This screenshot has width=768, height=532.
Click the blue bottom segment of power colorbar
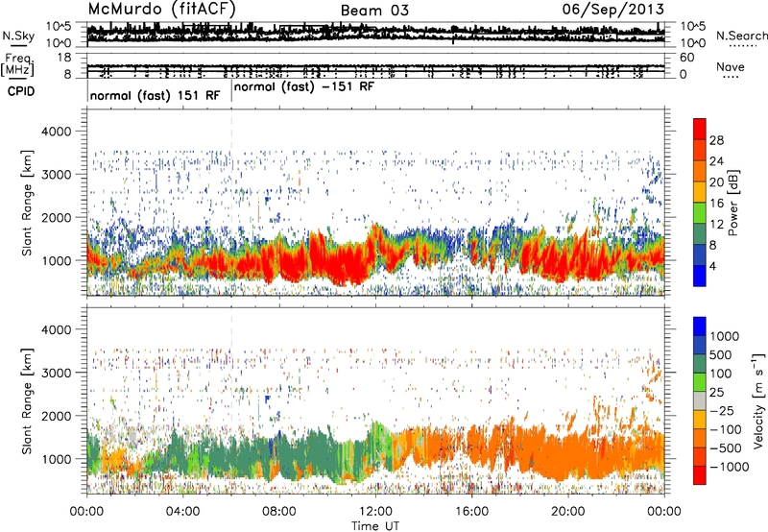pos(700,276)
